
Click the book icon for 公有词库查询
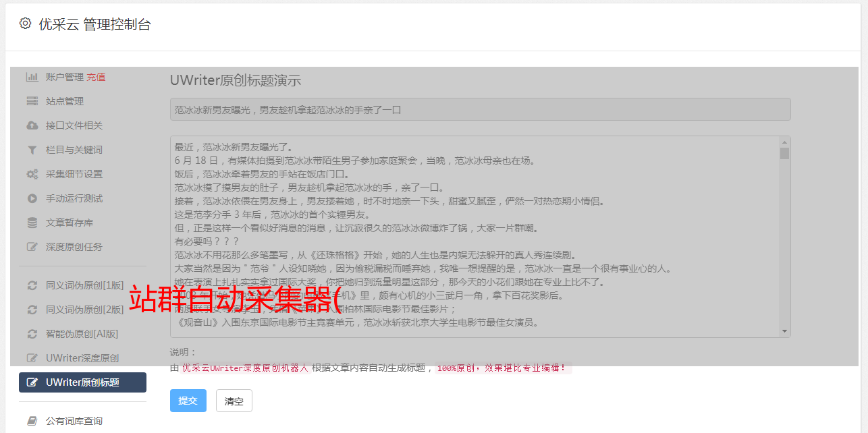(x=32, y=421)
